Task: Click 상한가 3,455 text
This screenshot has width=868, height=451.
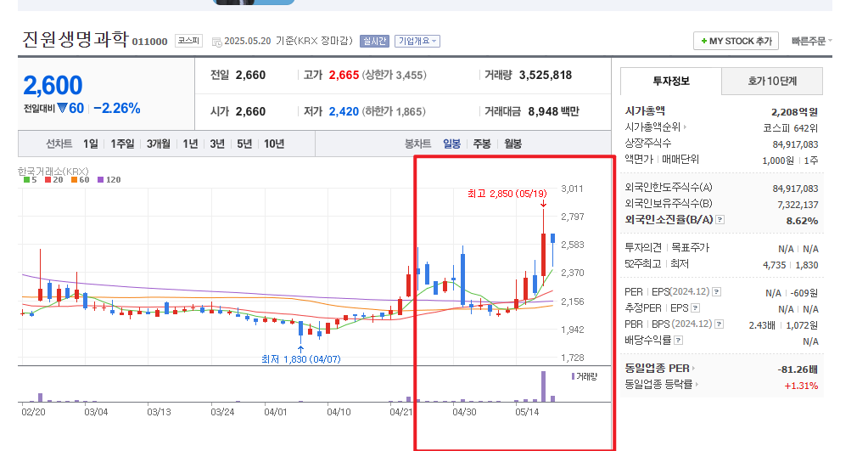Action: [395, 76]
